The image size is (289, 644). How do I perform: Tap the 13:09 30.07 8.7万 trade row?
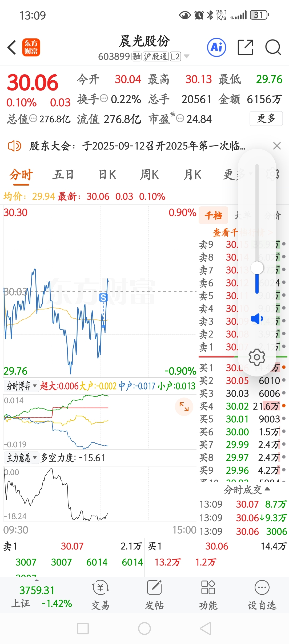point(243,504)
